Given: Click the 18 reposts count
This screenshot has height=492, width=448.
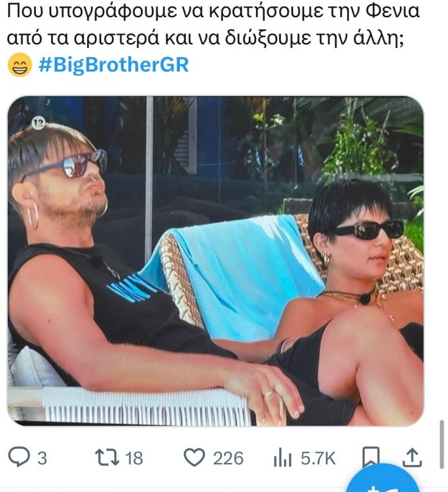Looking at the screenshot, I should [134, 458].
